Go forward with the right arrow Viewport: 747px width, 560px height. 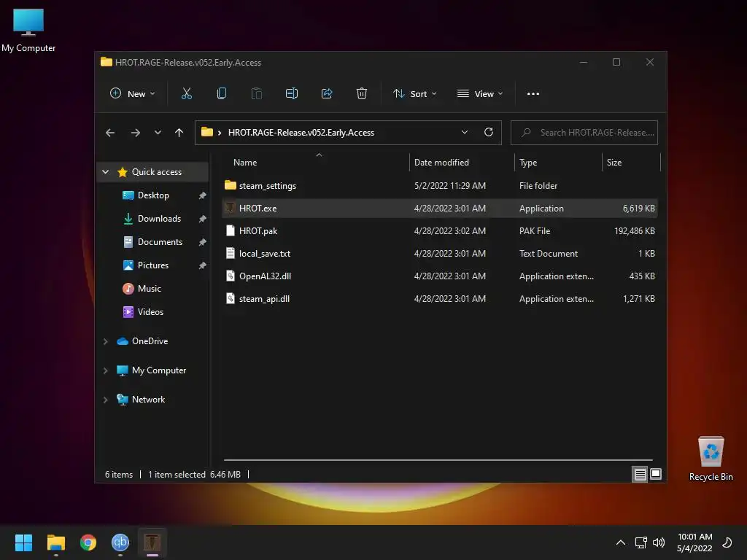[x=135, y=133]
